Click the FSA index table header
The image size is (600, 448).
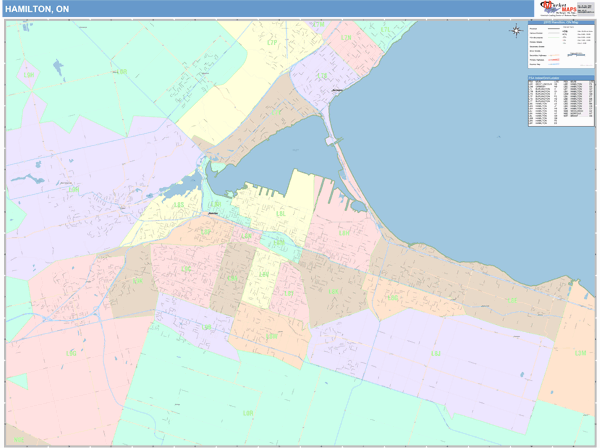click(561, 78)
